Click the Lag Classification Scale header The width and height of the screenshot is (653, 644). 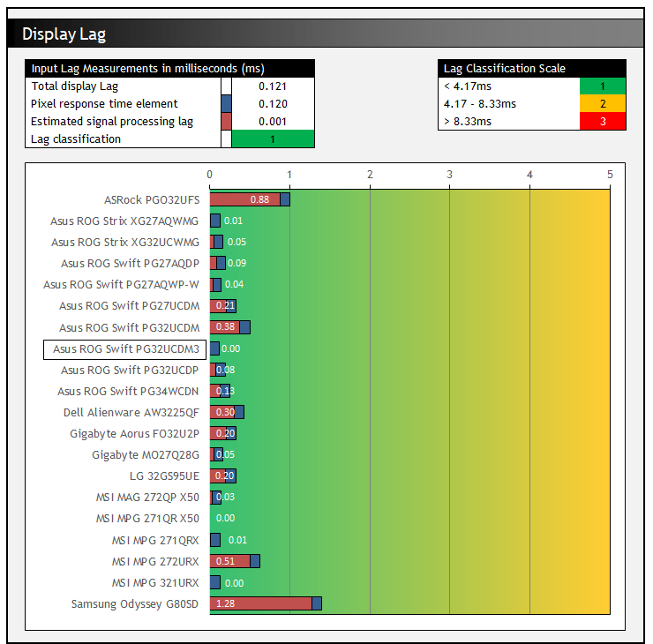point(531,69)
